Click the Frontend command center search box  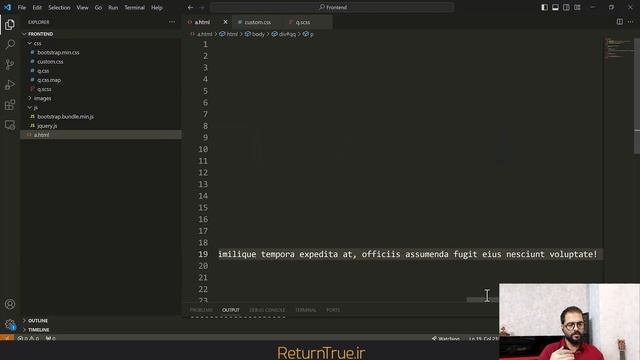pyautogui.click(x=332, y=7)
